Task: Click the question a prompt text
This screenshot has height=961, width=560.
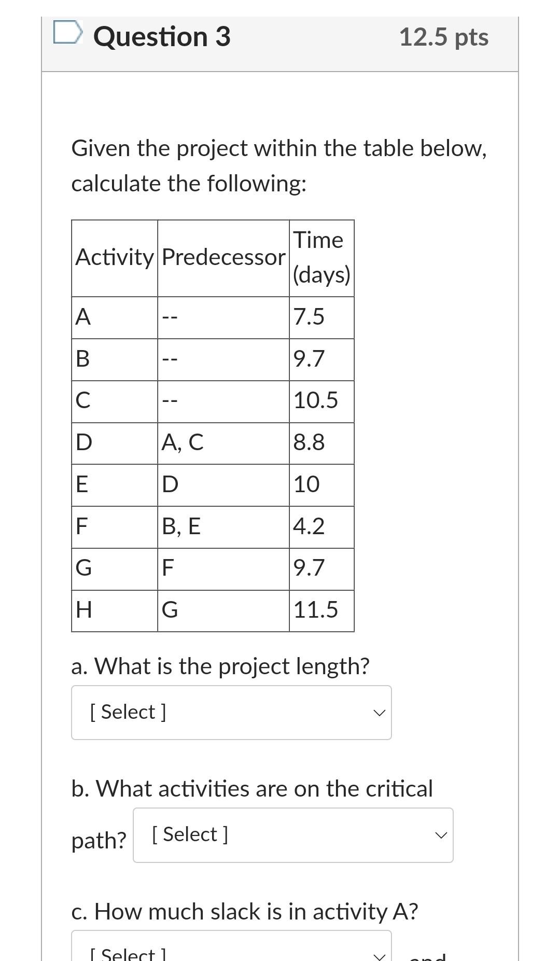Action: click(x=221, y=665)
